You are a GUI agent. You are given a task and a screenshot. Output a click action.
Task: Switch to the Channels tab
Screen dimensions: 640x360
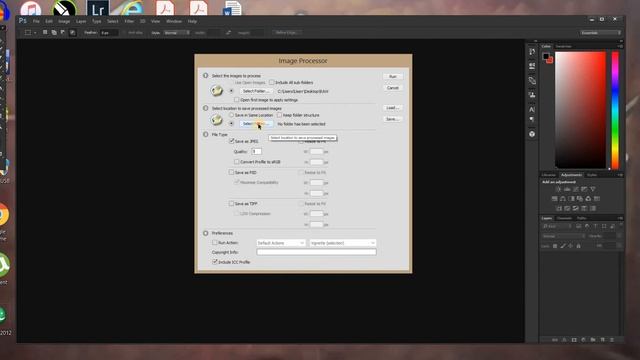[x=564, y=218]
